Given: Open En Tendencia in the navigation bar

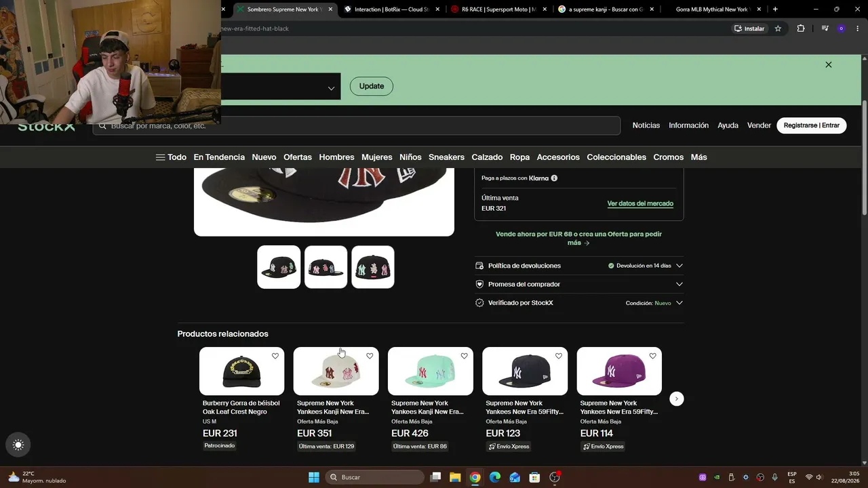Looking at the screenshot, I should [219, 157].
